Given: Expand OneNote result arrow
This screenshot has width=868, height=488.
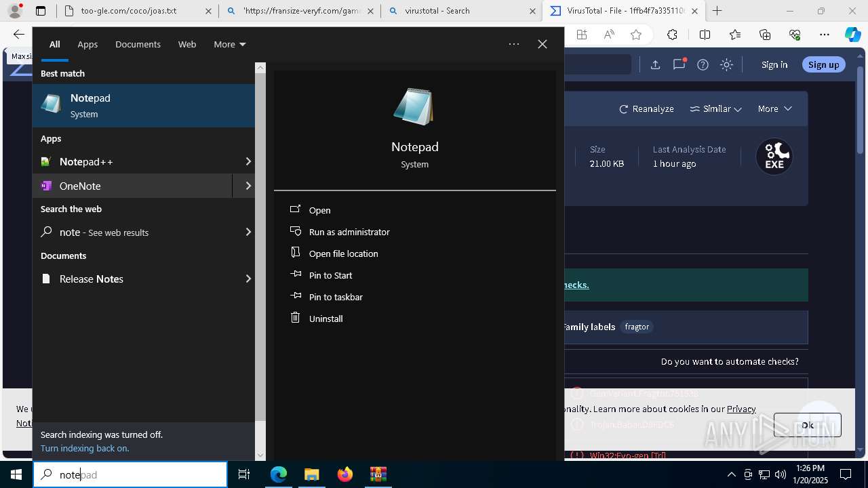Looking at the screenshot, I should [x=248, y=186].
